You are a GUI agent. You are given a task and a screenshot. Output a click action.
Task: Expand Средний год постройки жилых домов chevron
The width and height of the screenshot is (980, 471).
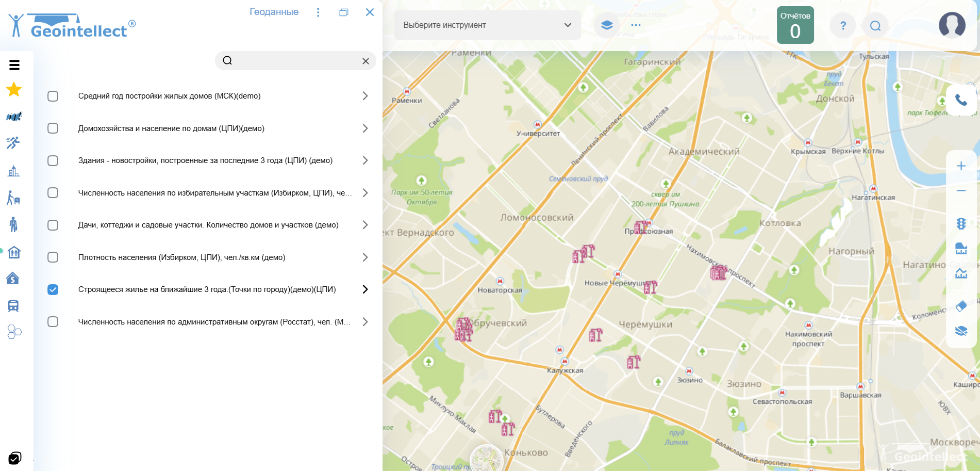point(365,96)
